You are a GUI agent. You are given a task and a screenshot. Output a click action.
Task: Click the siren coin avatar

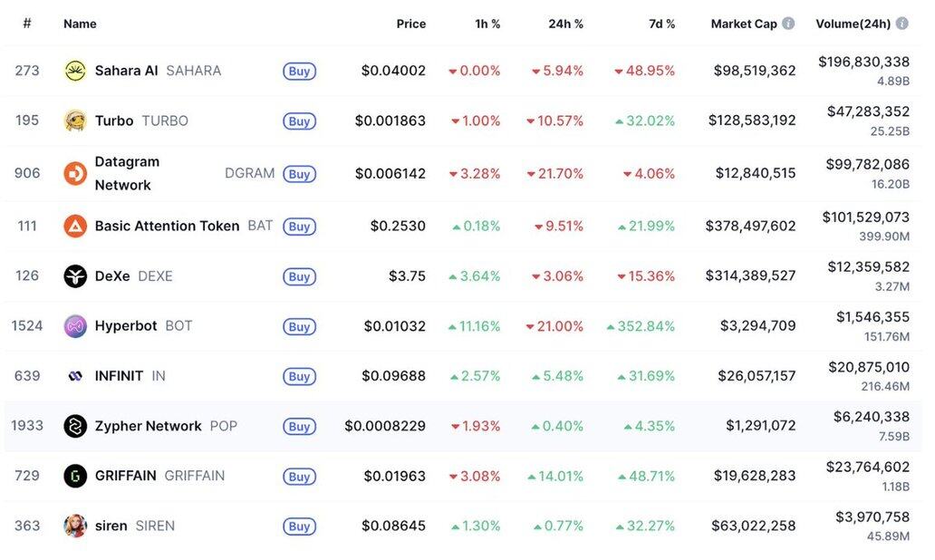click(x=75, y=526)
